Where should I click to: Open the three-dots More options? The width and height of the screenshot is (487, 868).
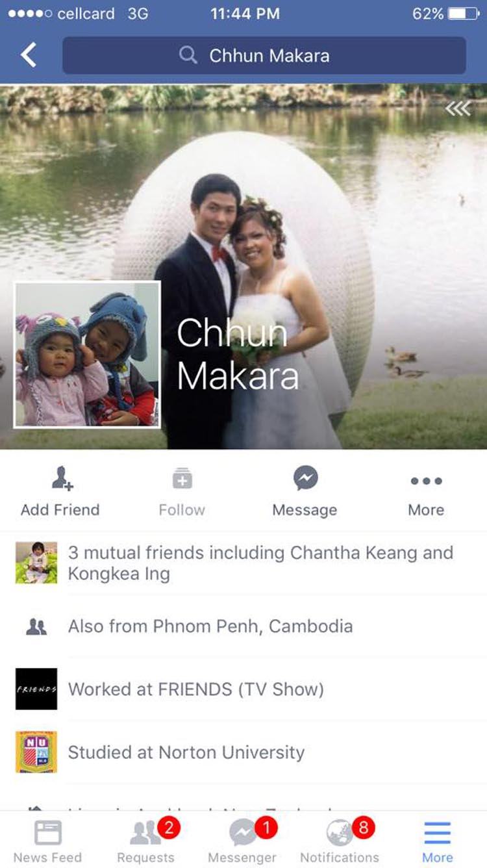(426, 481)
